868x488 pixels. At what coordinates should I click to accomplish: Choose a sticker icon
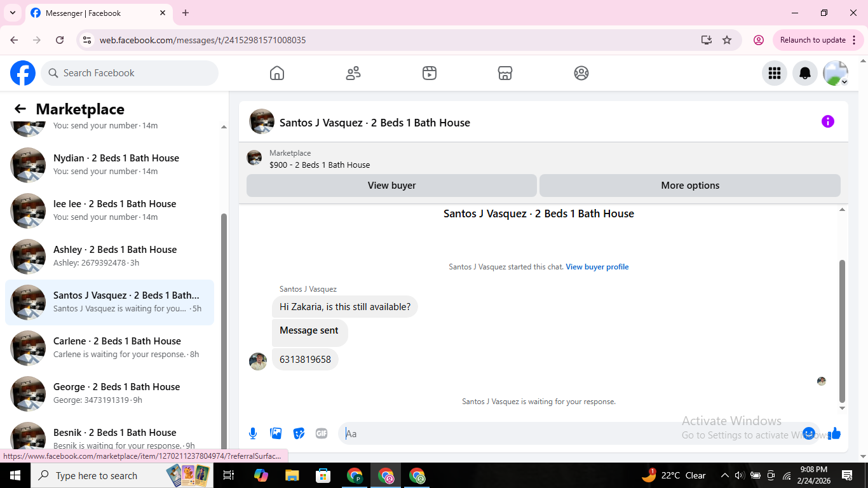pyautogui.click(x=299, y=433)
